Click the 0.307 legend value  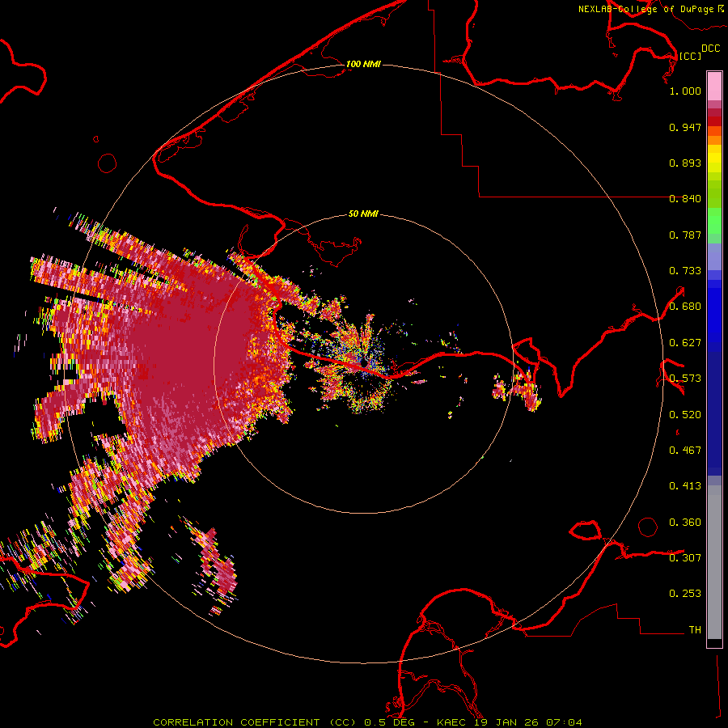click(x=685, y=558)
